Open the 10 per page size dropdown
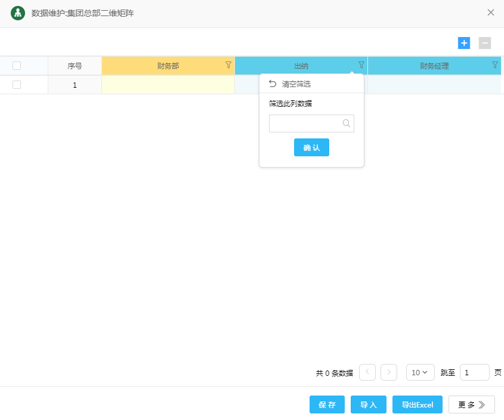The width and height of the screenshot is (504, 420). [x=420, y=372]
